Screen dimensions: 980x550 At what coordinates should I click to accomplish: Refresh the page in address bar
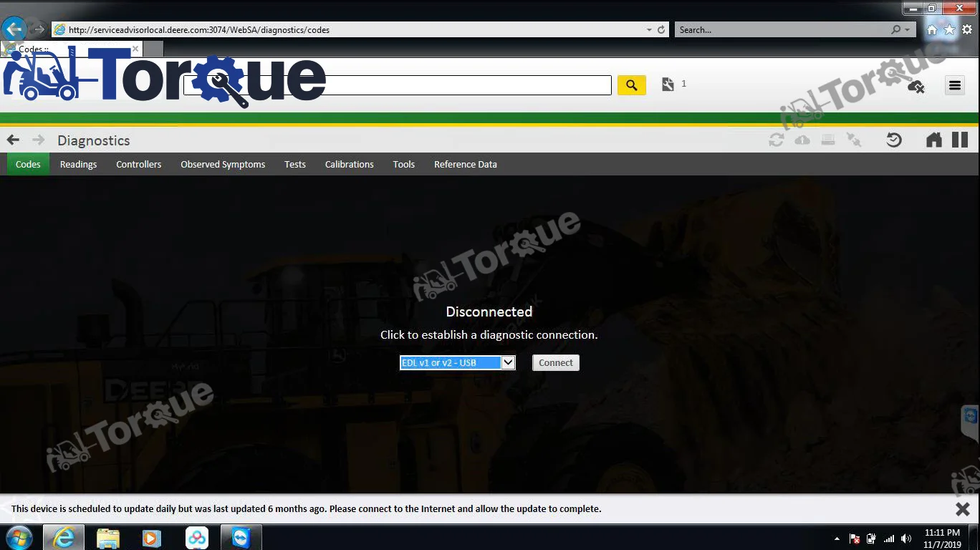point(661,30)
